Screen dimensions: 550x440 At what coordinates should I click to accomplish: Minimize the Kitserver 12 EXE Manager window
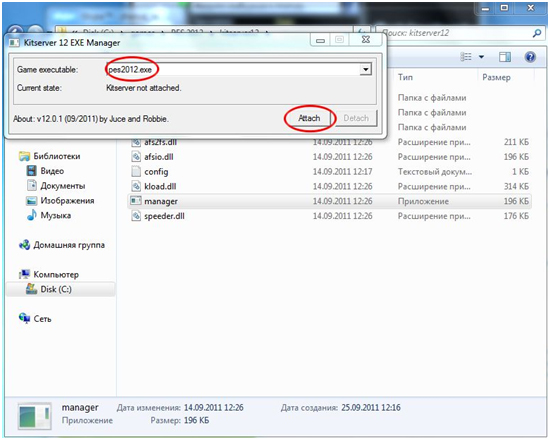point(320,40)
